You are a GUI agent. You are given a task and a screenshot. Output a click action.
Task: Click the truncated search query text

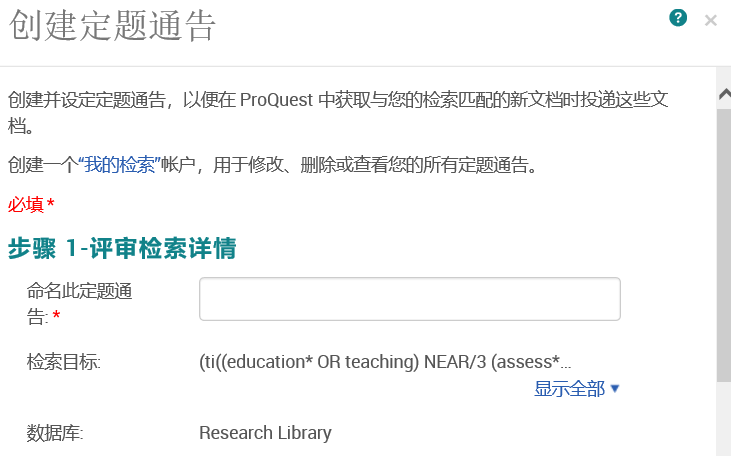click(385, 362)
